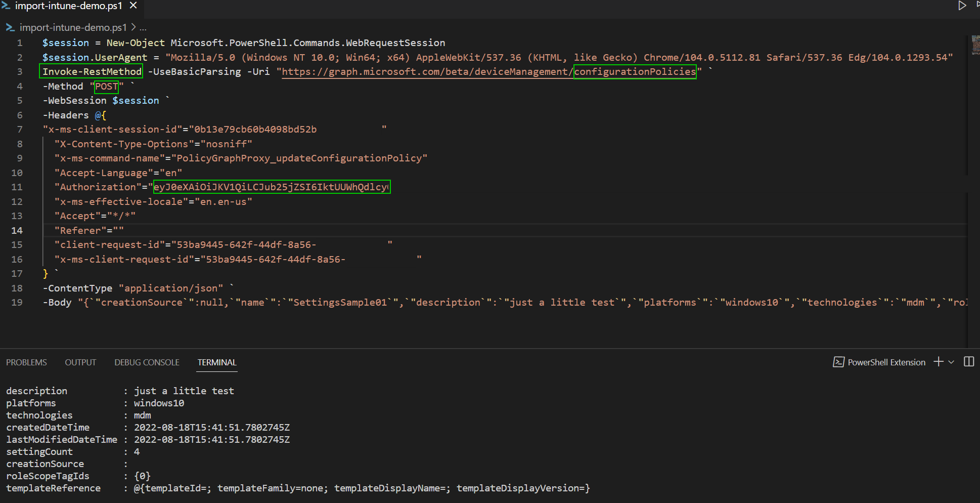This screenshot has width=980, height=503.
Task: Click the PowerShell Extension terminal label
Action: pos(886,362)
